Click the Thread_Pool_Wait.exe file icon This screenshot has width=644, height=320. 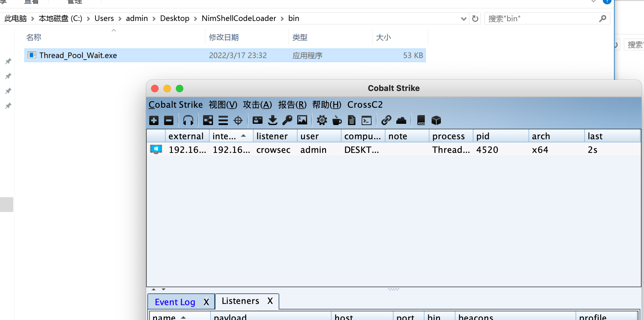pos(32,55)
